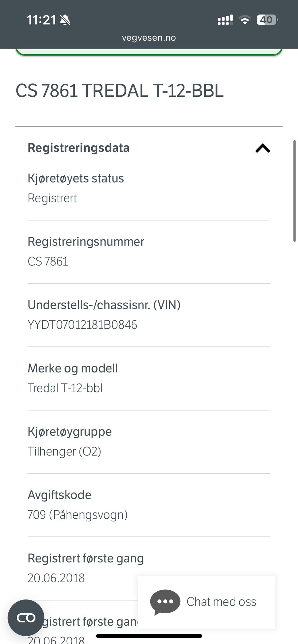The width and height of the screenshot is (298, 644).
Task: Click the page scrollbar on right edge
Action: 294,191
